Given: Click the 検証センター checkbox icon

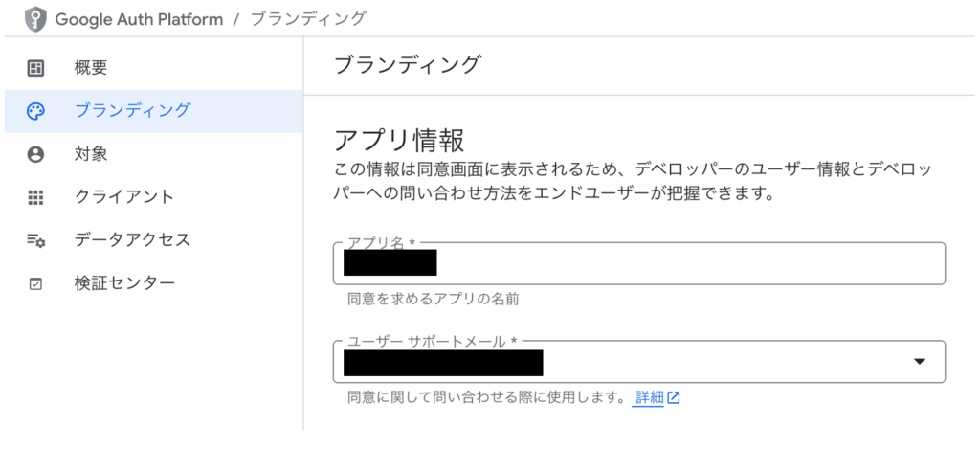Looking at the screenshot, I should pos(36,284).
